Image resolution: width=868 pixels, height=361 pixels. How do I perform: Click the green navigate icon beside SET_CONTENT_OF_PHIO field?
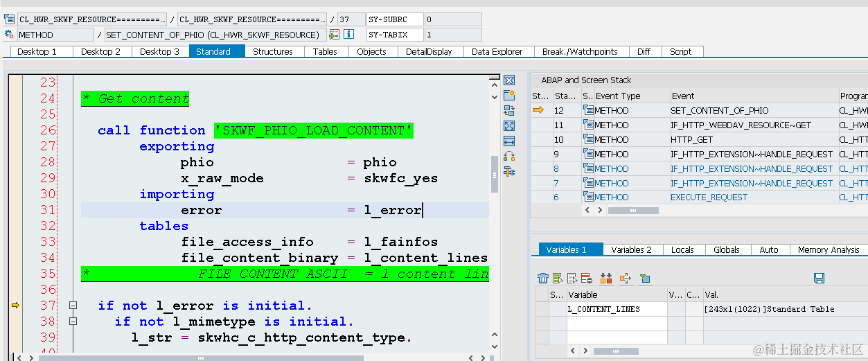pos(335,34)
